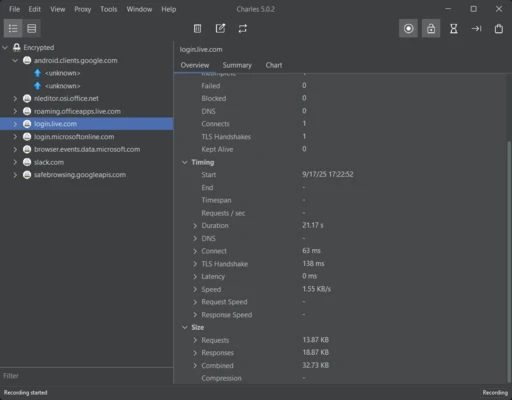Toggle SSL proxying padlock icon

click(x=431, y=28)
